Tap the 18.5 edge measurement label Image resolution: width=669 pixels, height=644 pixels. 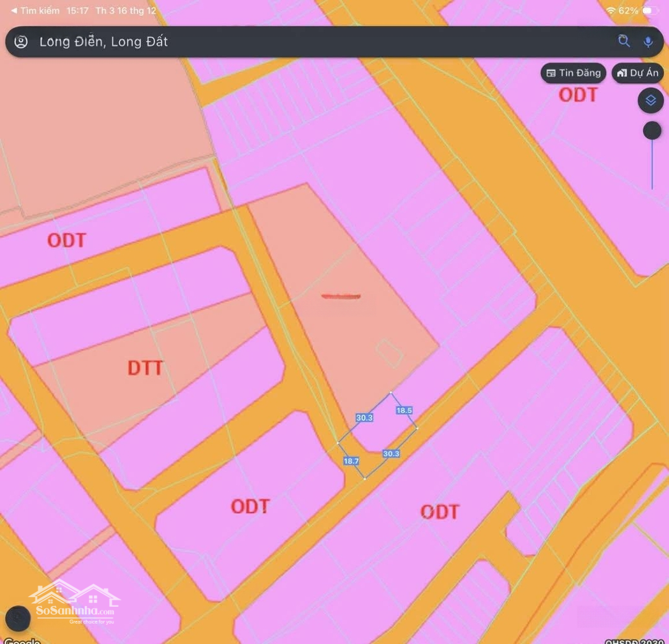(x=404, y=410)
